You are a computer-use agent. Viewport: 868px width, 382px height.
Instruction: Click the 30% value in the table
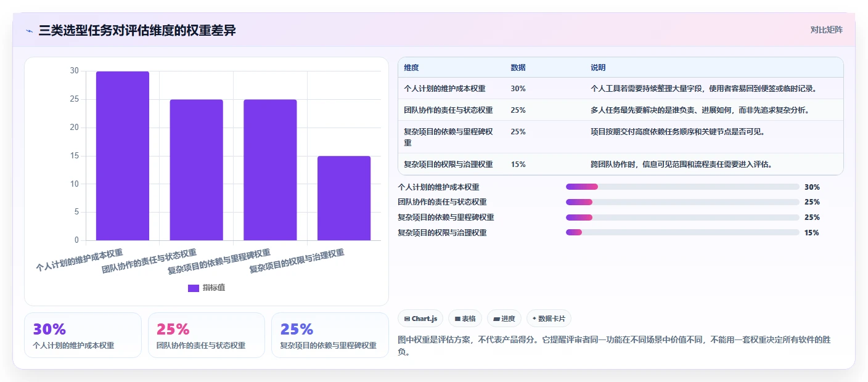pos(518,89)
